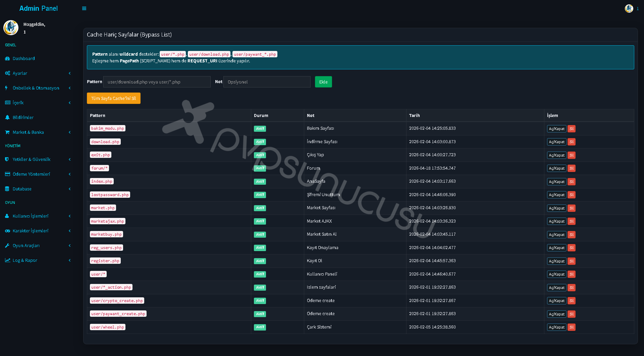644x356 pixels.
Task: Open the İçerik menu item
Action: pyautogui.click(x=39, y=103)
